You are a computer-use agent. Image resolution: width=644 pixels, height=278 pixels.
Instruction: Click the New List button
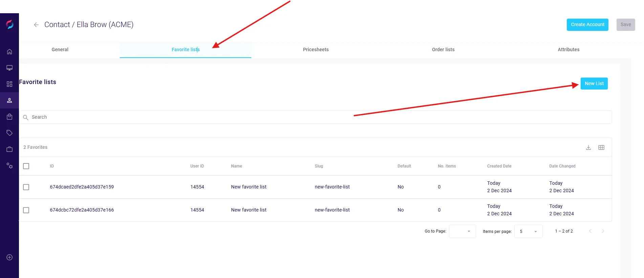(x=594, y=84)
